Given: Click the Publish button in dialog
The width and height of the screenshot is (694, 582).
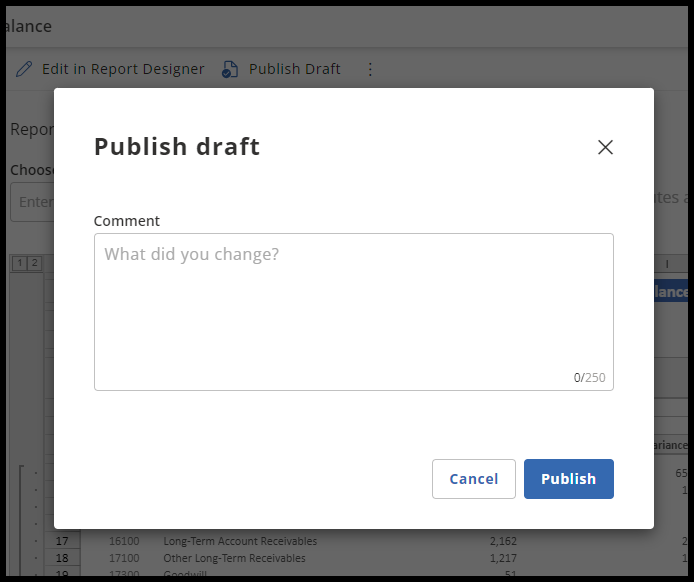Looking at the screenshot, I should click(568, 479).
